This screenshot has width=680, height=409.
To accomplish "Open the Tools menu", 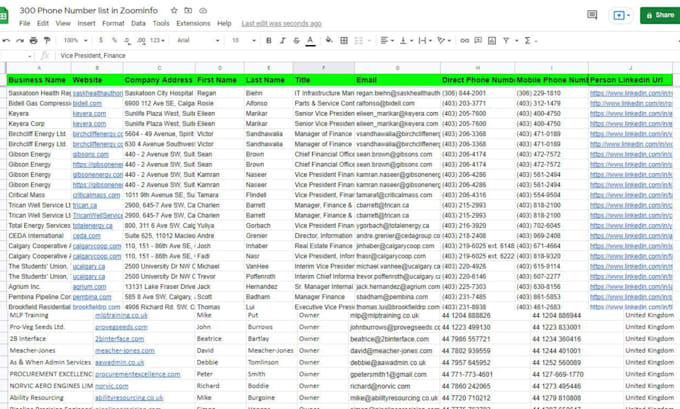I will pos(161,23).
